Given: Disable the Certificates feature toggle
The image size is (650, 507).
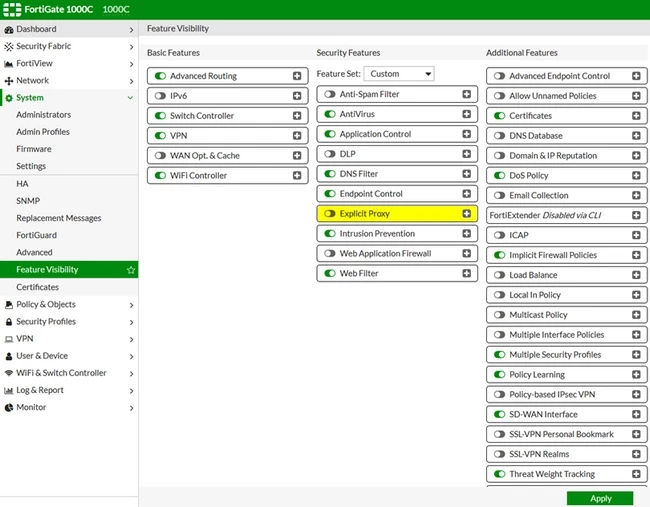Looking at the screenshot, I should [500, 116].
